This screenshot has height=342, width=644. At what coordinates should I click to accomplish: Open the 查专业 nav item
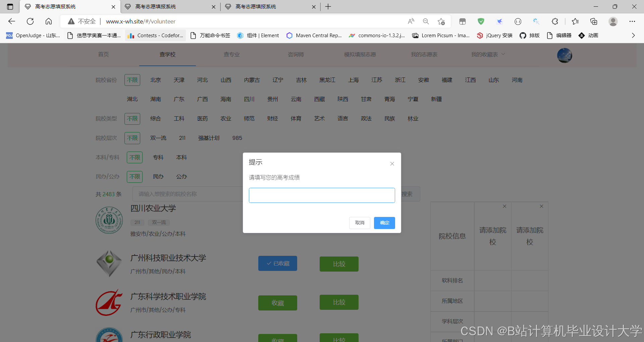pyautogui.click(x=231, y=54)
